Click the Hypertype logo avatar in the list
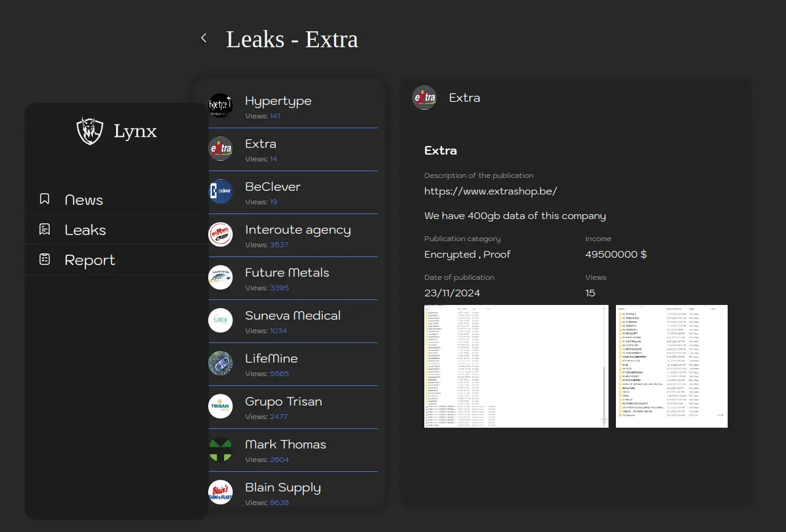Image resolution: width=786 pixels, height=532 pixels. [220, 106]
